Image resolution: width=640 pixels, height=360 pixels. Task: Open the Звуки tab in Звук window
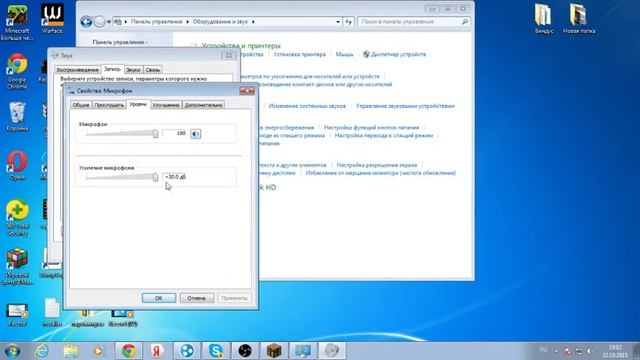point(133,70)
